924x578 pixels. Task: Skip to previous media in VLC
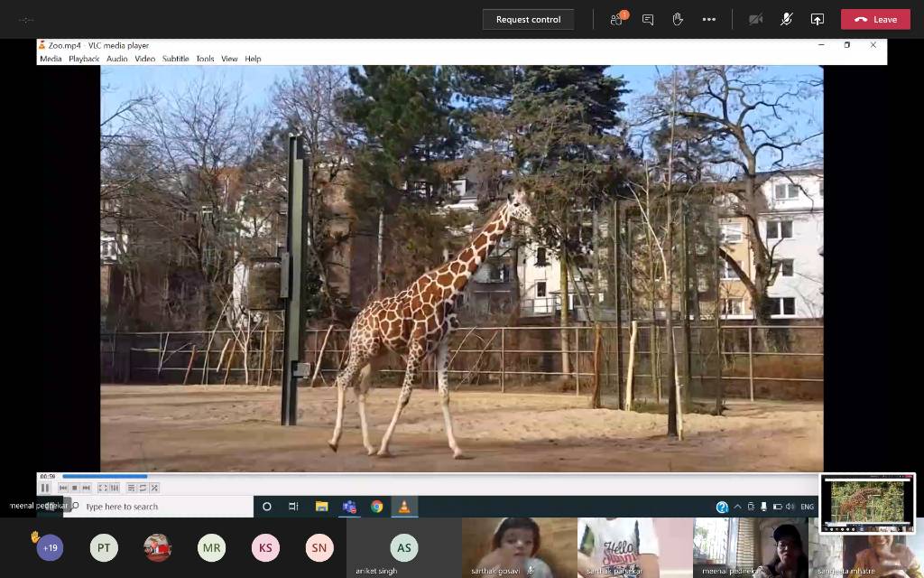(63, 488)
